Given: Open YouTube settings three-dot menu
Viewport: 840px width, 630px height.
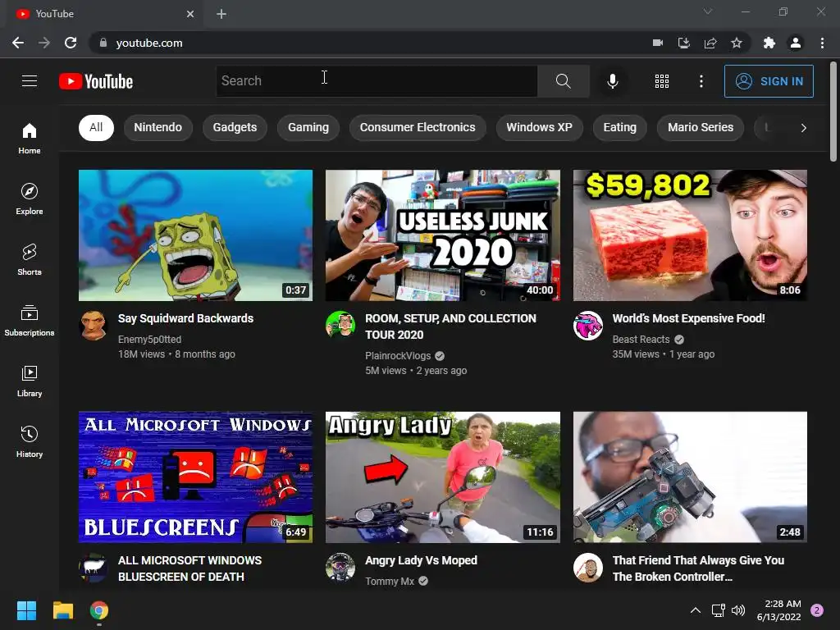Looking at the screenshot, I should click(701, 81).
